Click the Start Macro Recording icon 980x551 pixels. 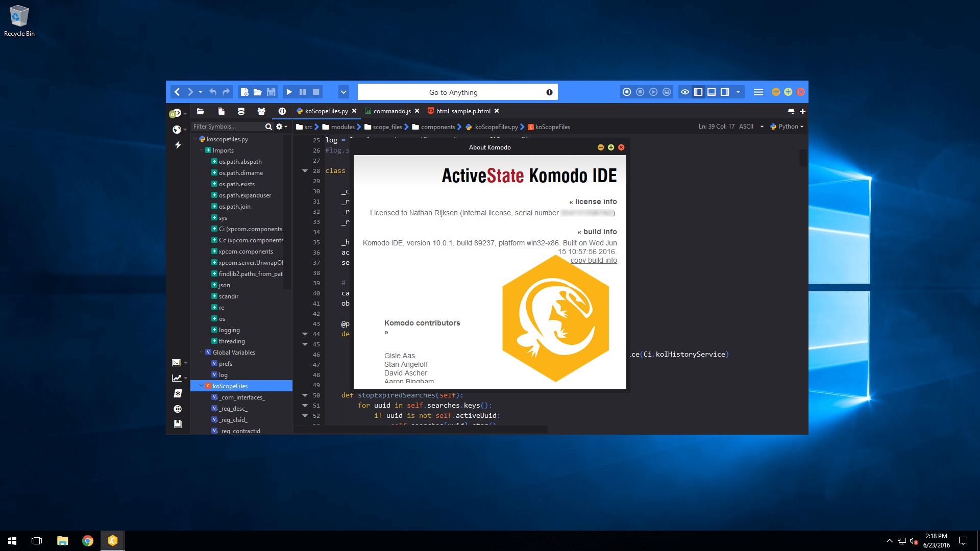click(x=626, y=92)
